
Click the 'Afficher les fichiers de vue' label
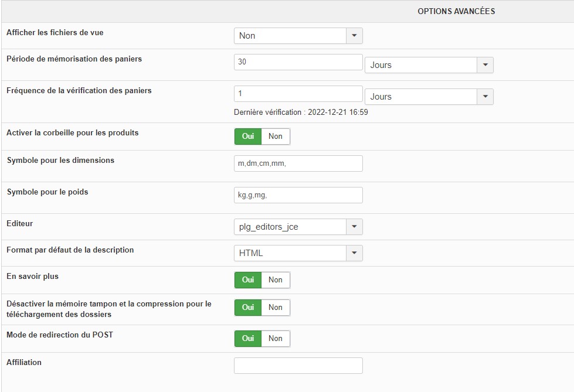(55, 33)
